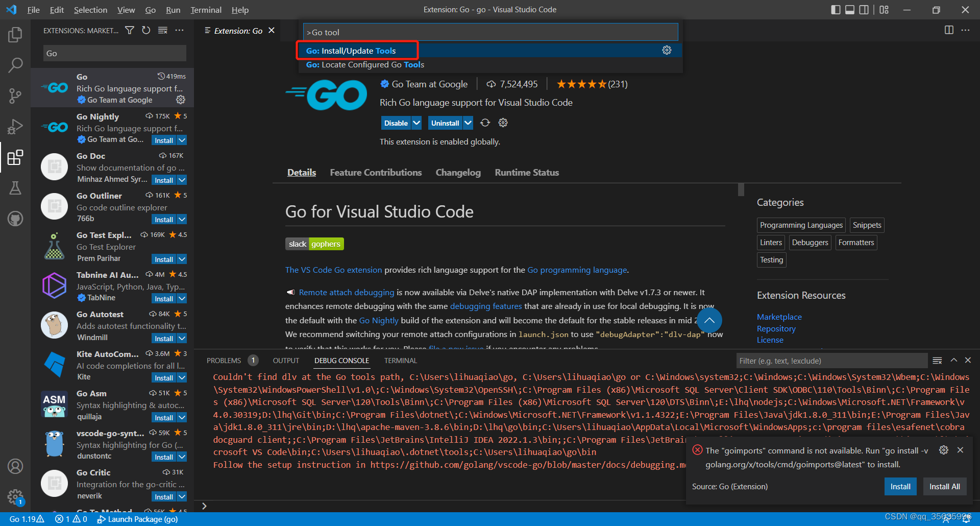Click the sync icon beside Uninstall
980x526 pixels.
[x=485, y=123]
